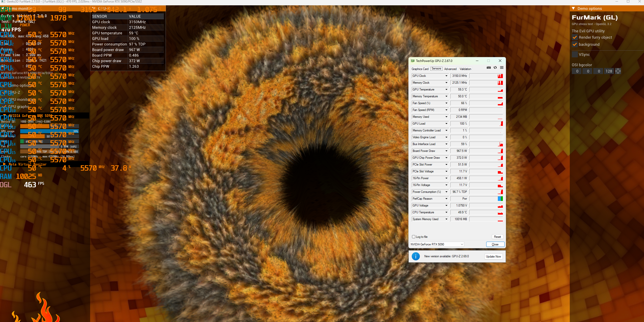Open the GPU Clock sensor dropdown arrow
Viewport: 644px width, 322px height.
pos(446,76)
